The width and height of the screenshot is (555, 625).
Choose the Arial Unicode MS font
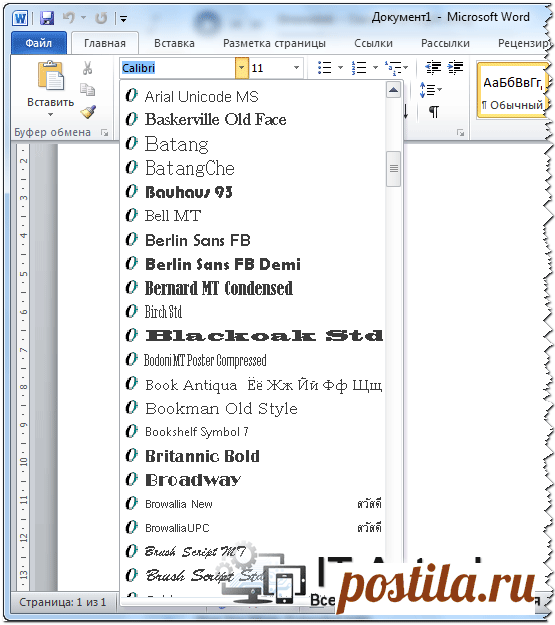pos(252,96)
